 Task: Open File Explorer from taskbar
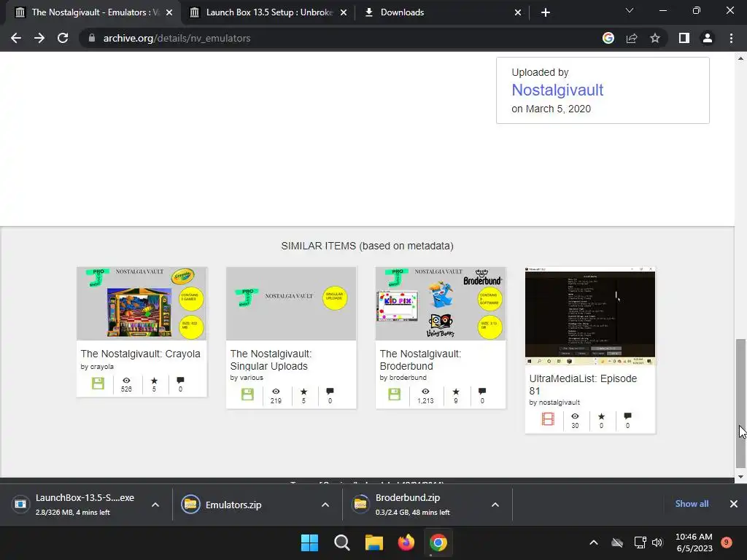374,542
